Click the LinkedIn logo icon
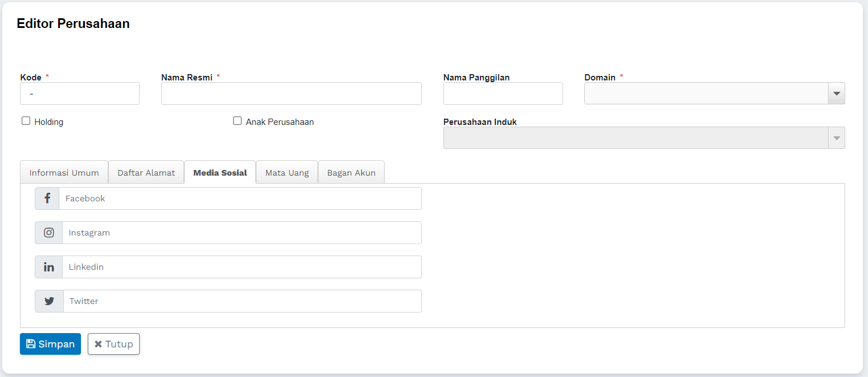Viewport: 868px width, 377px height. click(49, 267)
